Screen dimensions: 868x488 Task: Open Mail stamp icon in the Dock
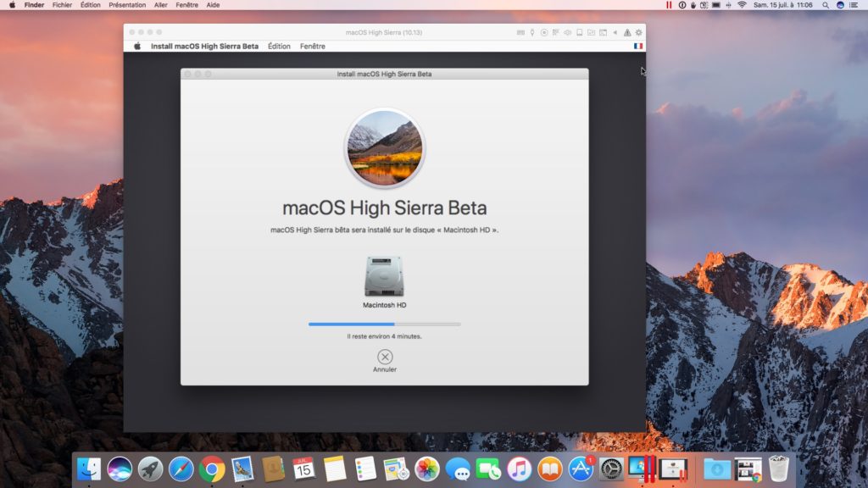pyautogui.click(x=242, y=469)
